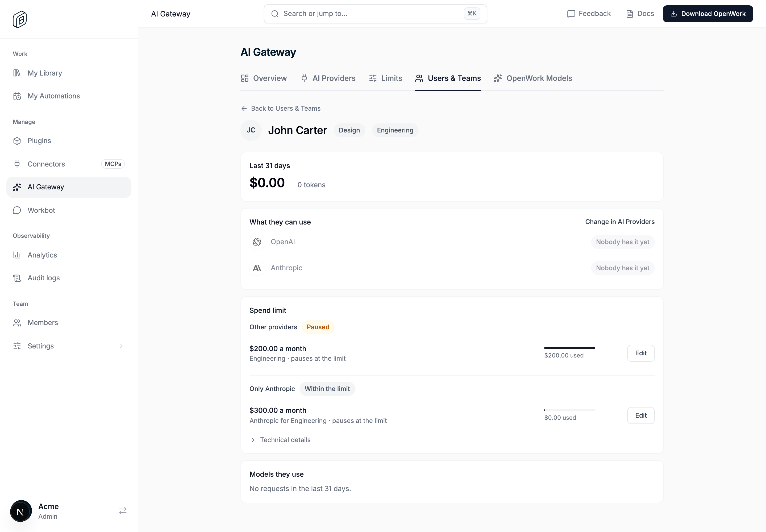Screen dimensions: 766x532
Task: Open Audit logs scroll icon
Action: coord(17,278)
